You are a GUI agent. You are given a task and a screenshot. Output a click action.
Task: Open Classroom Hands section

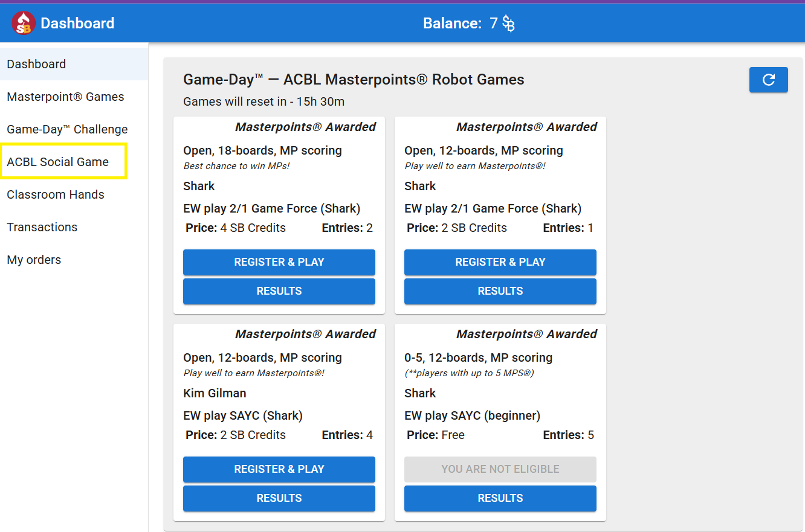click(x=74, y=194)
